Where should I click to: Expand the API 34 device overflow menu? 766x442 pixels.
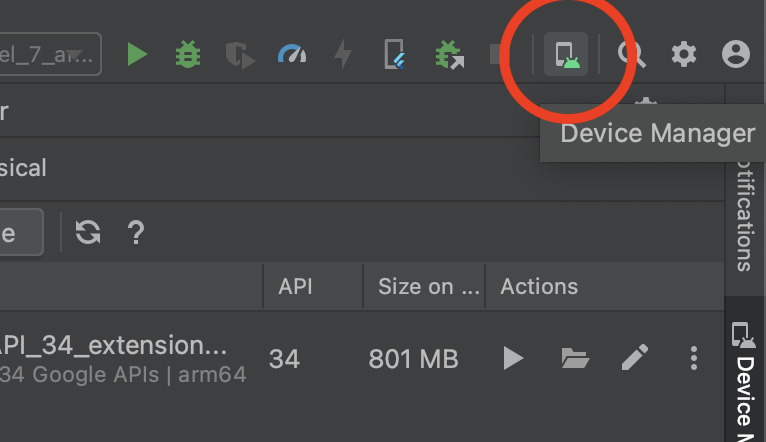point(694,358)
